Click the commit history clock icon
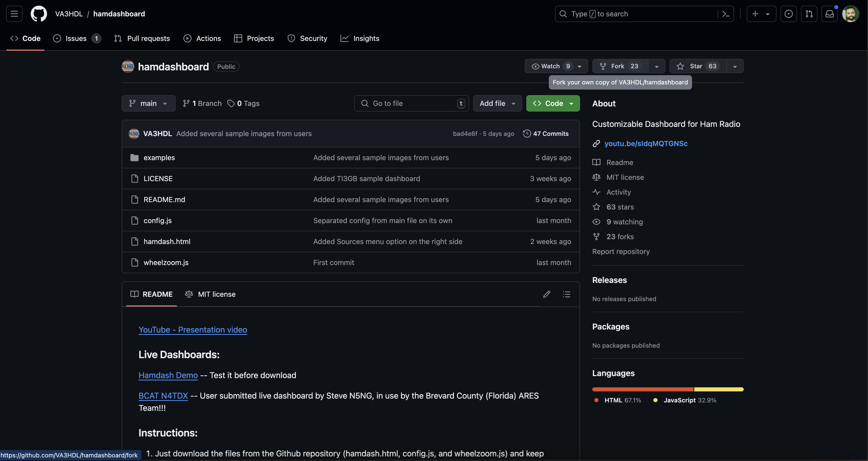The image size is (868, 461). coord(527,134)
